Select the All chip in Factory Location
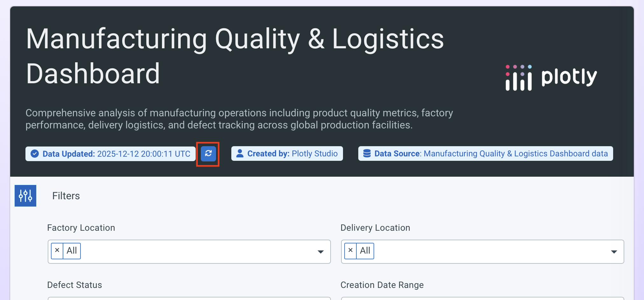Screen dimensions: 644x300 [x=72, y=251]
